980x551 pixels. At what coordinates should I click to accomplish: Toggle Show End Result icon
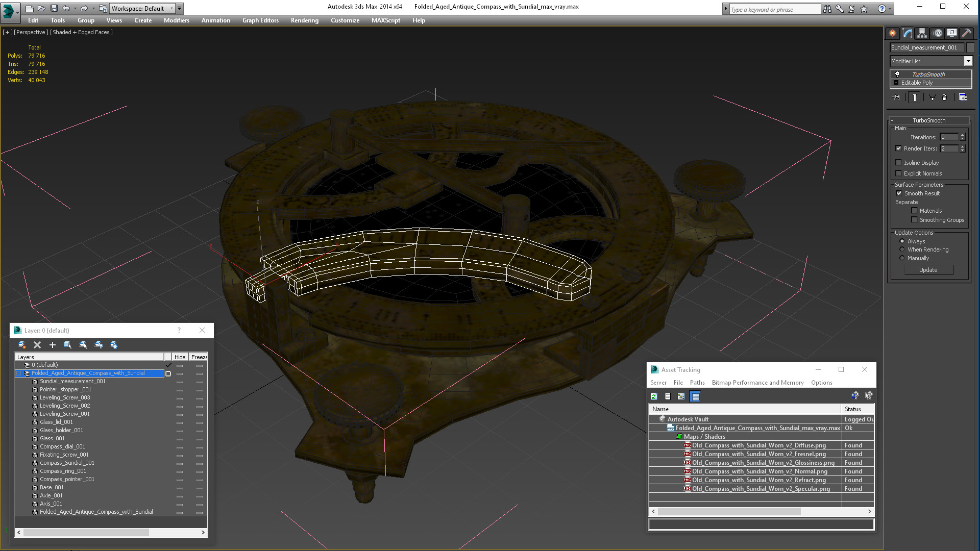pyautogui.click(x=915, y=97)
